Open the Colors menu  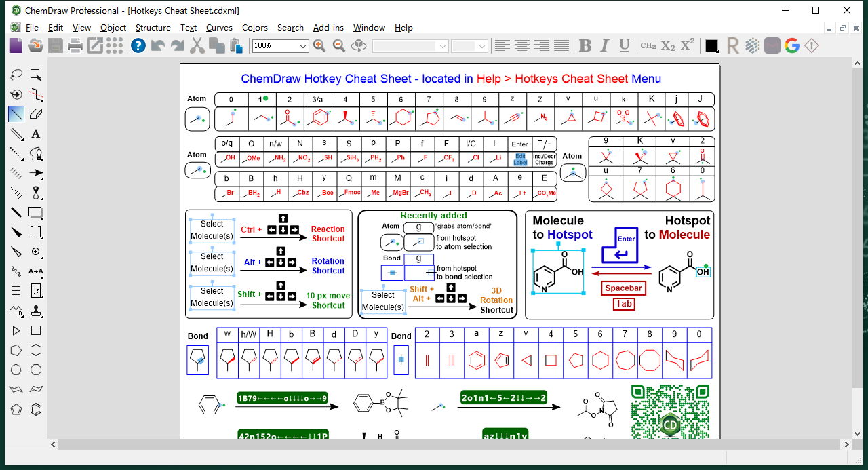[255, 28]
